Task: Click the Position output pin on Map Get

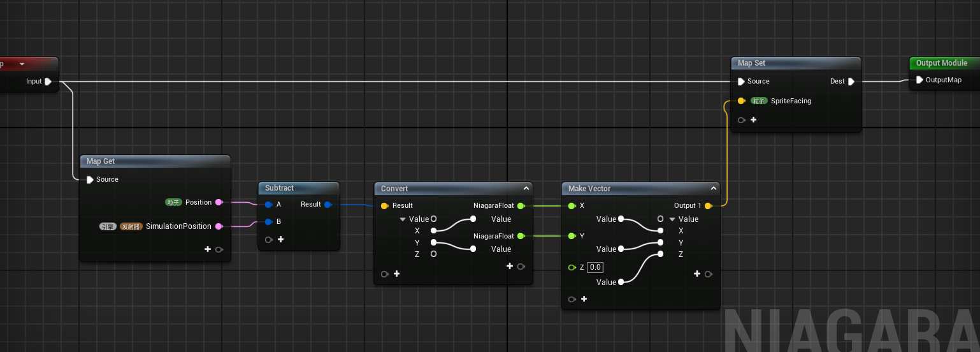Action: [x=219, y=202]
